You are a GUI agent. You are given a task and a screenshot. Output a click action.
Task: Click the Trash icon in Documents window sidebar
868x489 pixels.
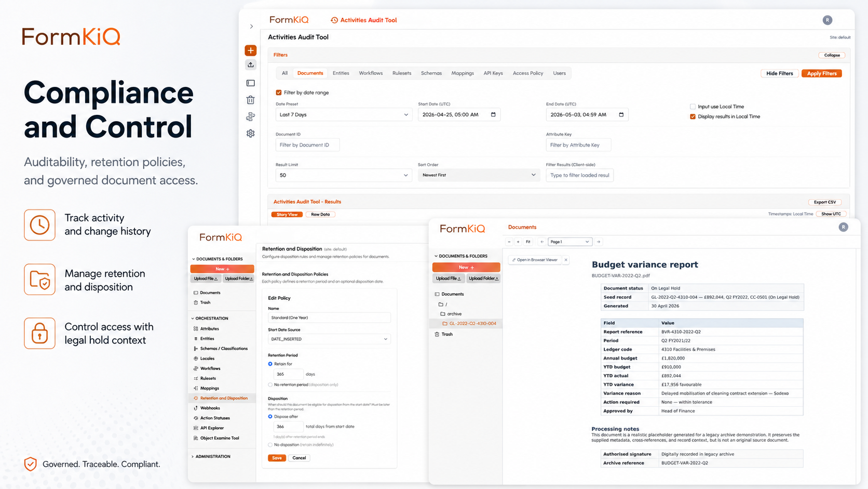click(x=437, y=334)
